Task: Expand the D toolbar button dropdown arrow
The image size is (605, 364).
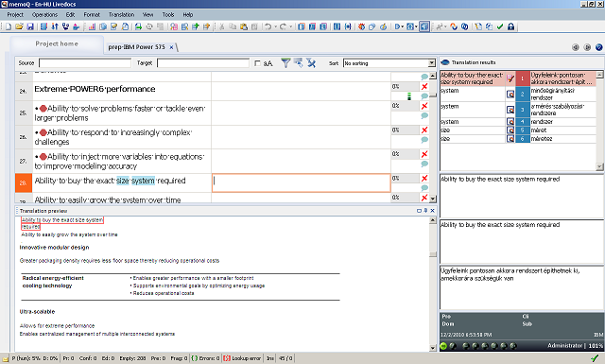Action: pyautogui.click(x=403, y=26)
